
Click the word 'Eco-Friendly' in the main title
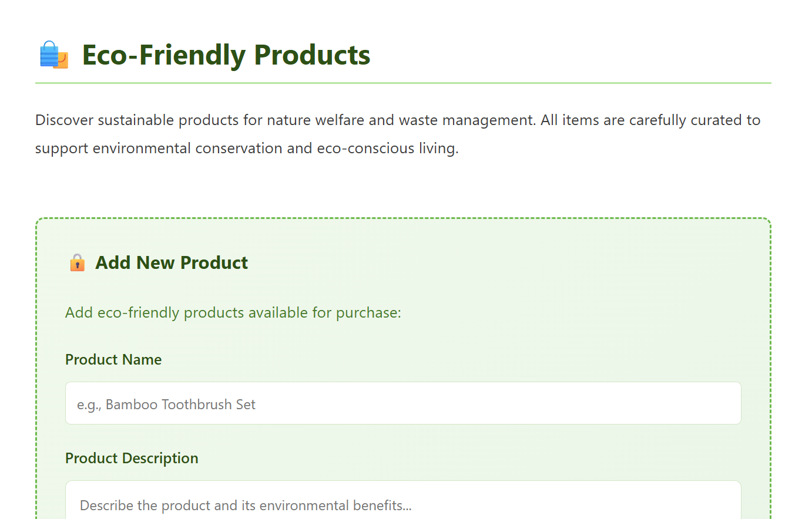coord(163,55)
